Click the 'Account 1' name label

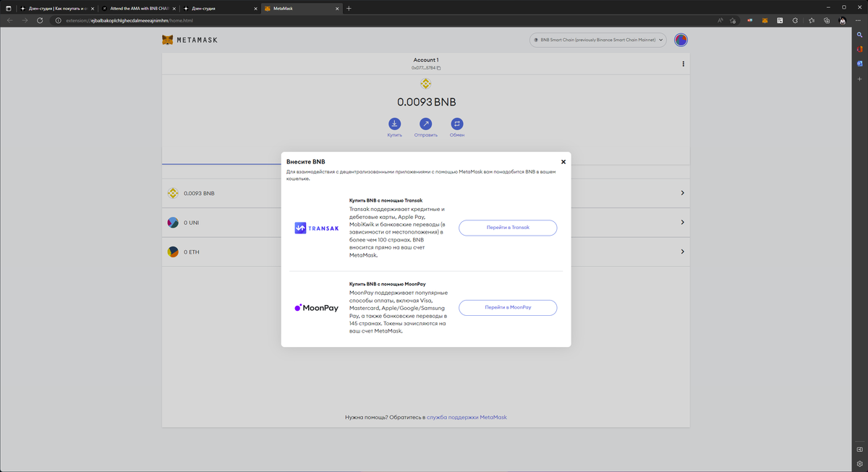(425, 60)
